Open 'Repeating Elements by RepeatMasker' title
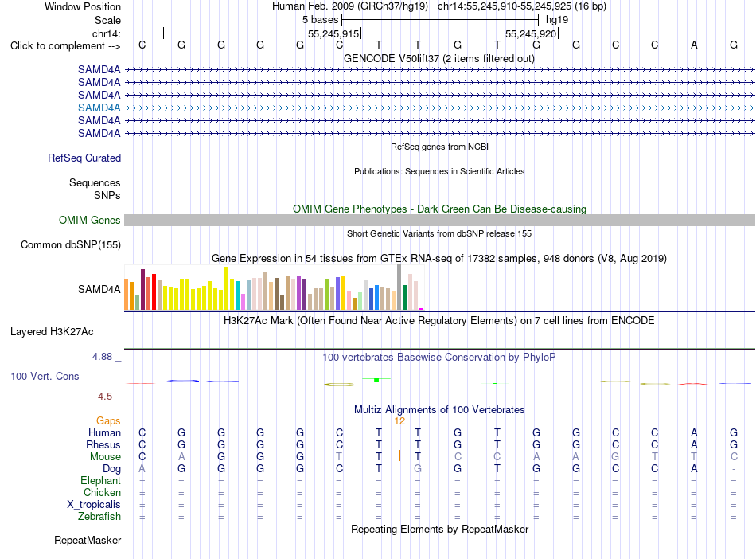The height and width of the screenshot is (559, 756). (439, 530)
